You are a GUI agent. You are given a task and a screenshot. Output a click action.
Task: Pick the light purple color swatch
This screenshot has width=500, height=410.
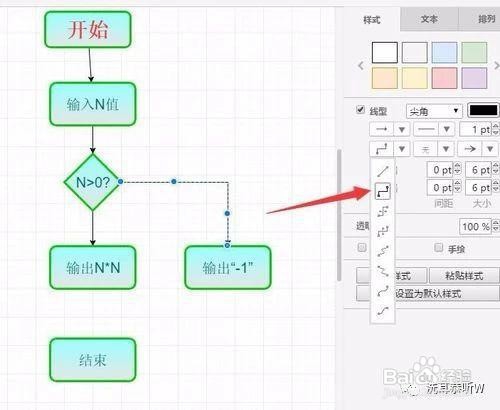(x=474, y=78)
